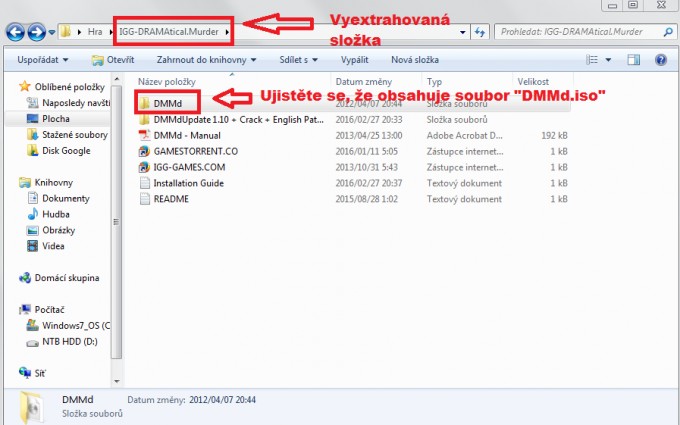Open the Sdílet s dropdown
This screenshot has width=680, height=425.
(x=298, y=60)
